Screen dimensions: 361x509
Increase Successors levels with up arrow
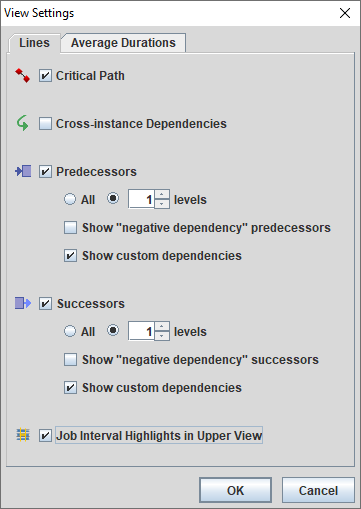tap(162, 326)
